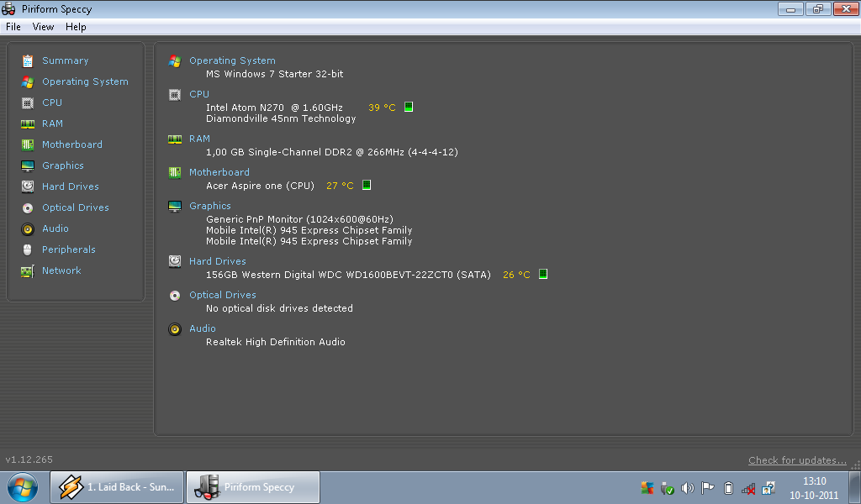Click the chip icon beside CPU heading
The width and height of the screenshot is (861, 504).
[x=175, y=95]
